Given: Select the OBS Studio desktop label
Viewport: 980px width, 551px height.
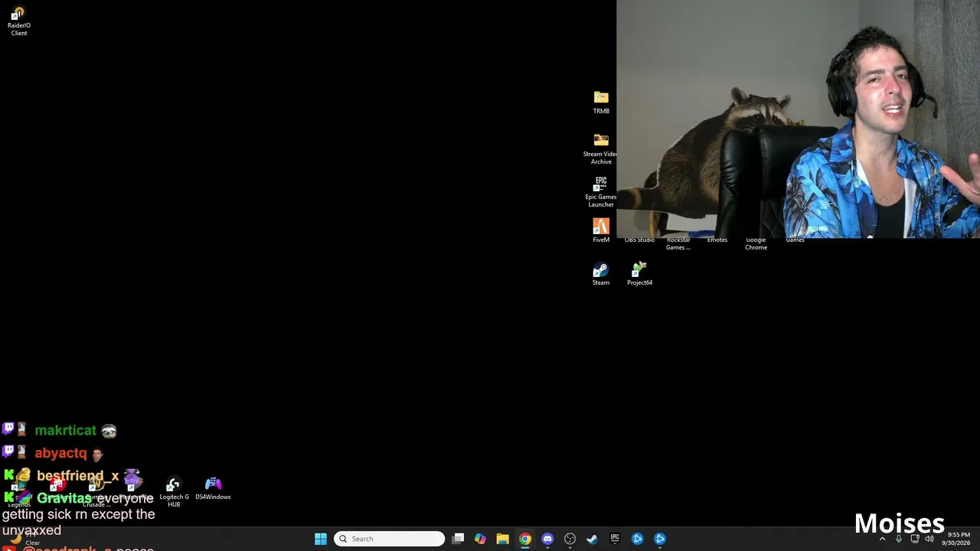Looking at the screenshot, I should 639,240.
